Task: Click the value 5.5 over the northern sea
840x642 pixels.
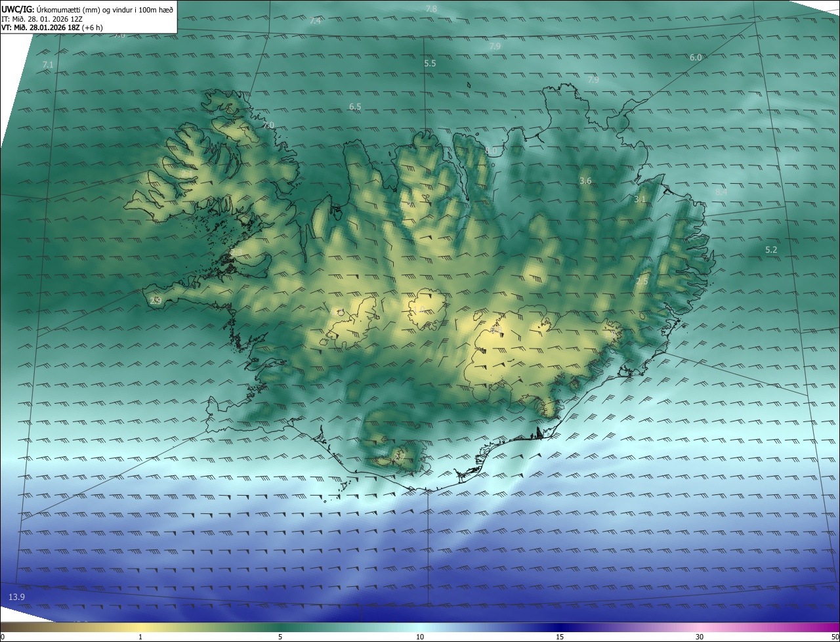Action: (x=430, y=63)
